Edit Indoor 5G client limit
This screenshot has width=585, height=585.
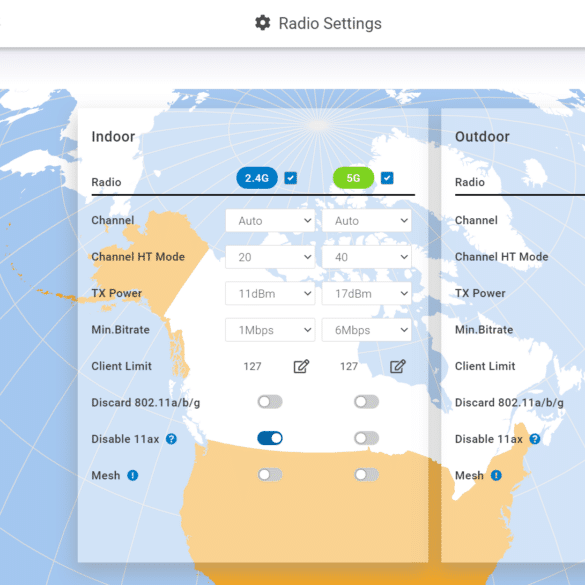(398, 366)
